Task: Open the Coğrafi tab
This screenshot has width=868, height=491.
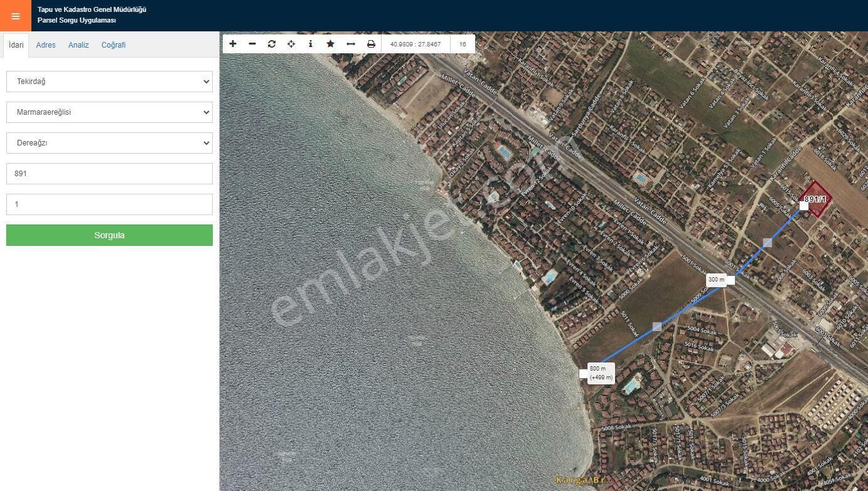Action: coord(114,45)
